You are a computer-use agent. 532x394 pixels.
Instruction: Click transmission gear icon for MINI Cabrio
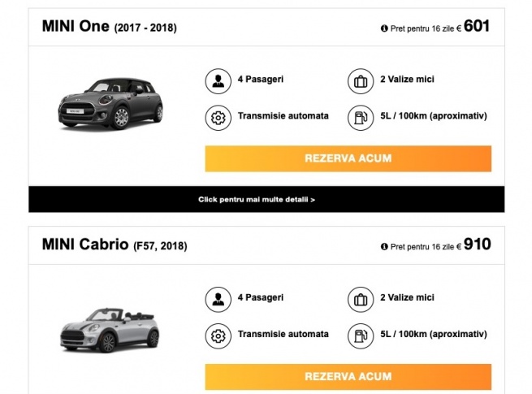point(218,335)
